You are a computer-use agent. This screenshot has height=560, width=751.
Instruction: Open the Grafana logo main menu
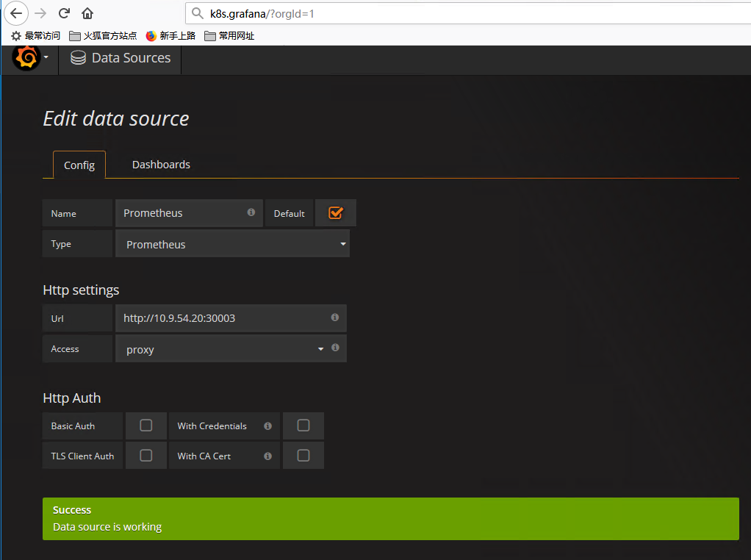click(x=26, y=58)
